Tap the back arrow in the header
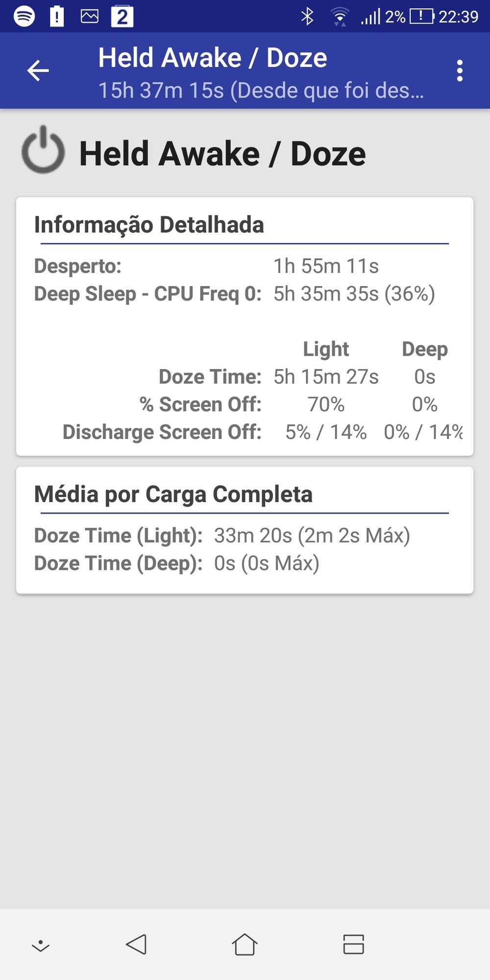The height and width of the screenshot is (980, 490). (x=38, y=71)
